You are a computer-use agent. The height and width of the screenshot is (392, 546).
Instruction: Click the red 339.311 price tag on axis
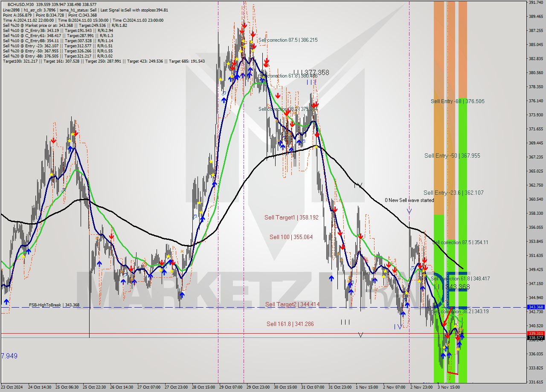536,333
